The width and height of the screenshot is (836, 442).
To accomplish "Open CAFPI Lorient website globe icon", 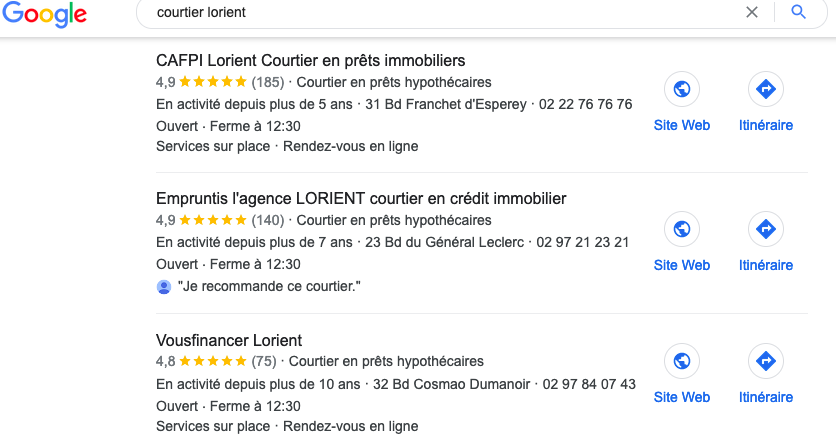I will (682, 90).
